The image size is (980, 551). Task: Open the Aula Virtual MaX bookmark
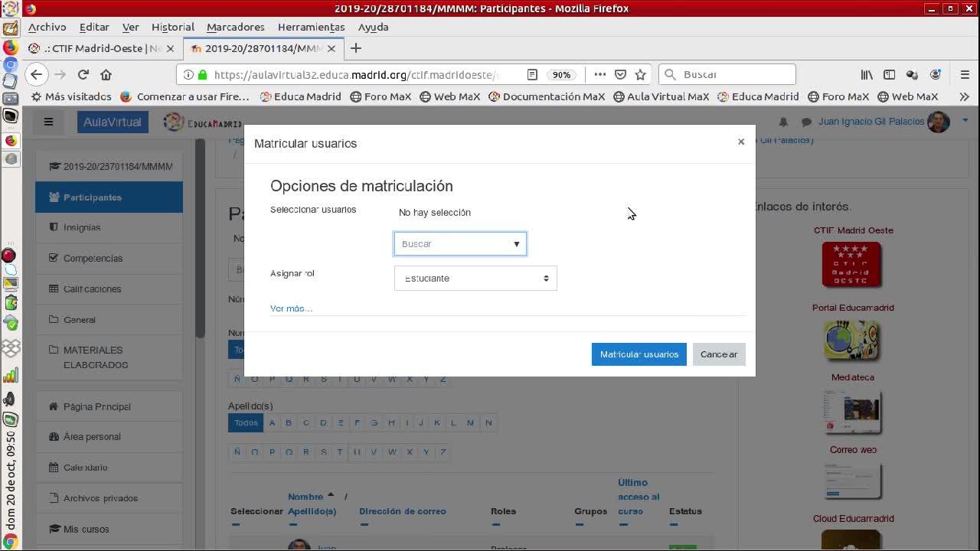click(x=661, y=96)
